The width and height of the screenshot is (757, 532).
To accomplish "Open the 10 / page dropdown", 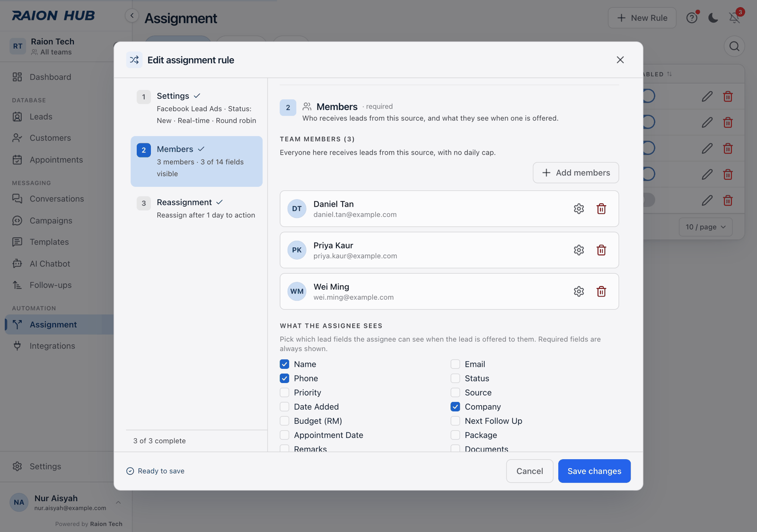I will (x=705, y=227).
